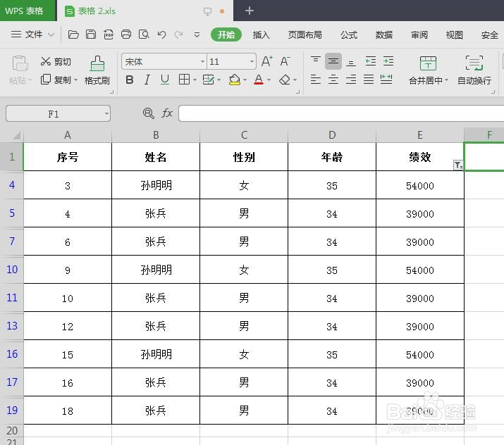Click inside the formula bar input
The image size is (504, 445).
tap(341, 113)
